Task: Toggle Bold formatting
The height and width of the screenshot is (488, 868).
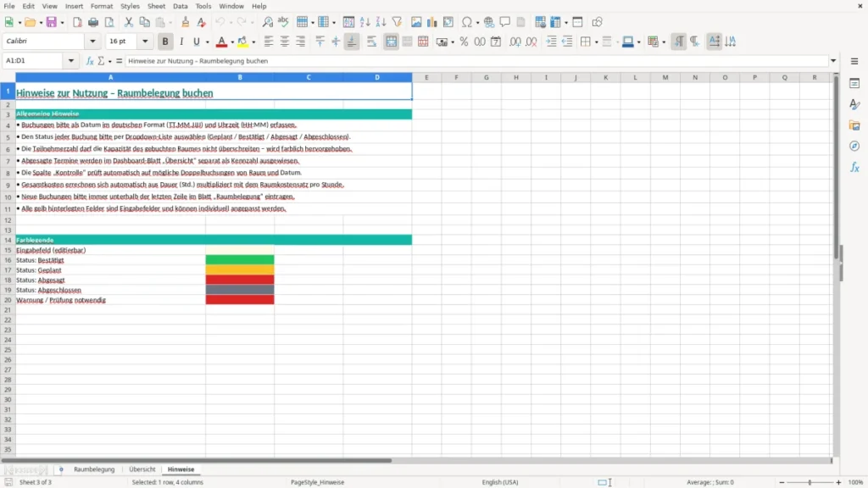Action: pos(165,42)
